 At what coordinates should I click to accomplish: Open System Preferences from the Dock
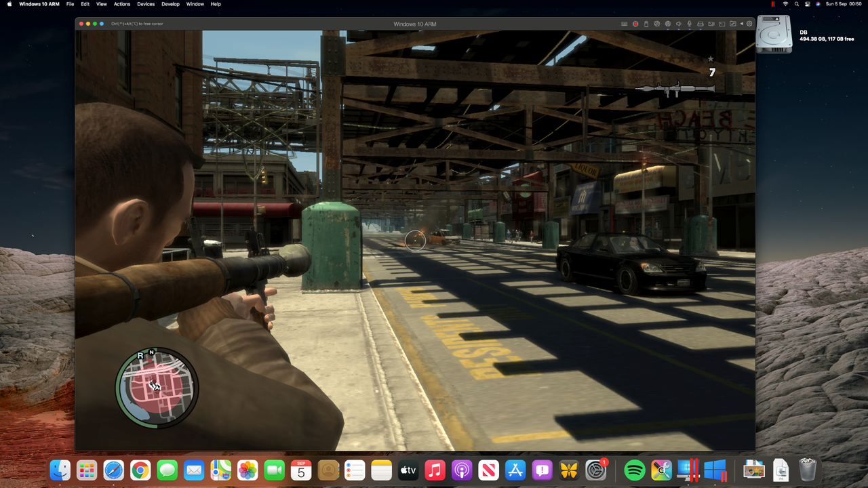tap(595, 470)
